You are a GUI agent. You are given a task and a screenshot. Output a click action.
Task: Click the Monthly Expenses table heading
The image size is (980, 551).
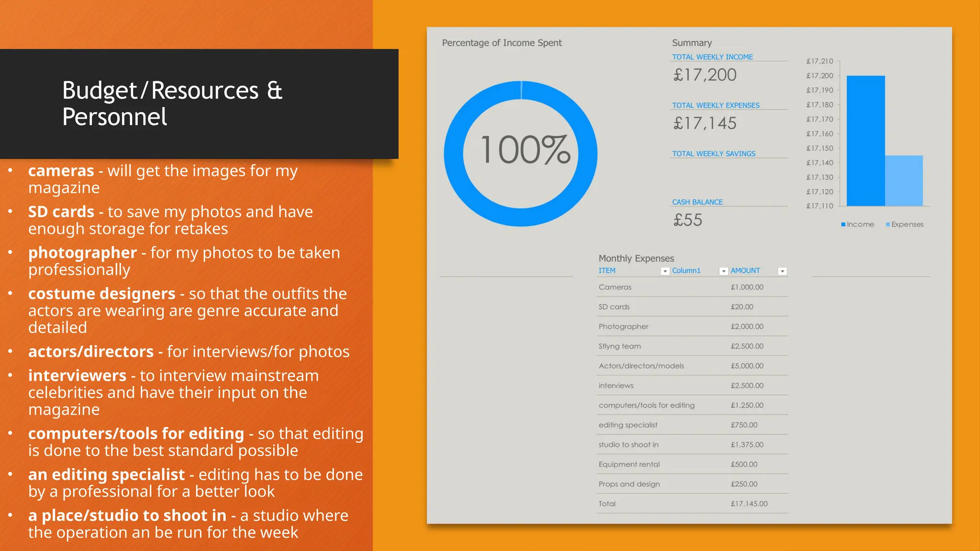click(x=636, y=258)
